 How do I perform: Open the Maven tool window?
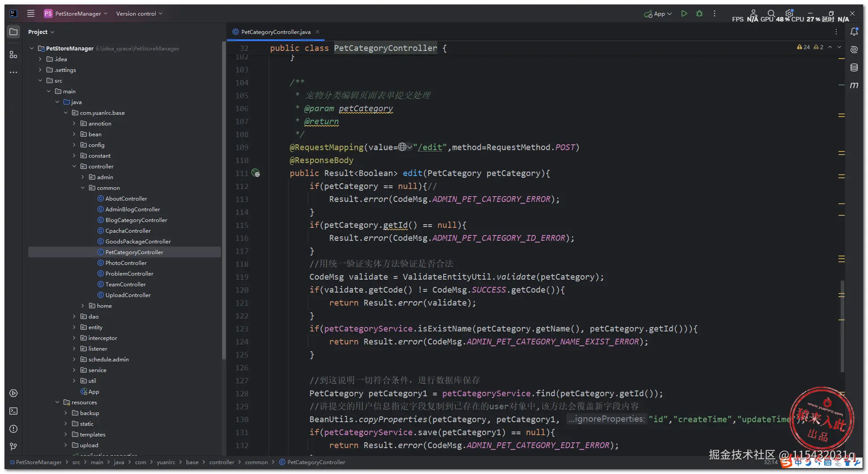click(854, 85)
